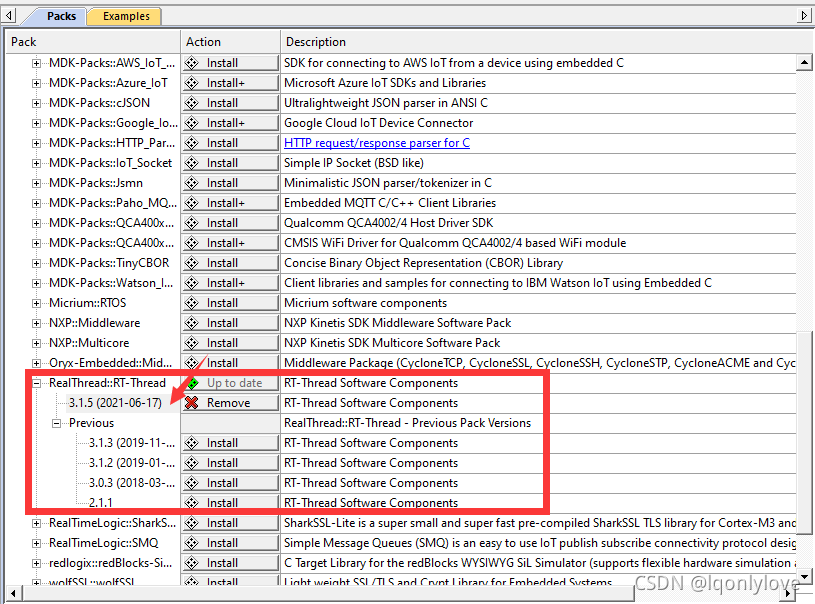Click 'RealThread::RT-Thread - Previous Pack Versions' text
Image resolution: width=815 pixels, height=604 pixels.
point(408,423)
